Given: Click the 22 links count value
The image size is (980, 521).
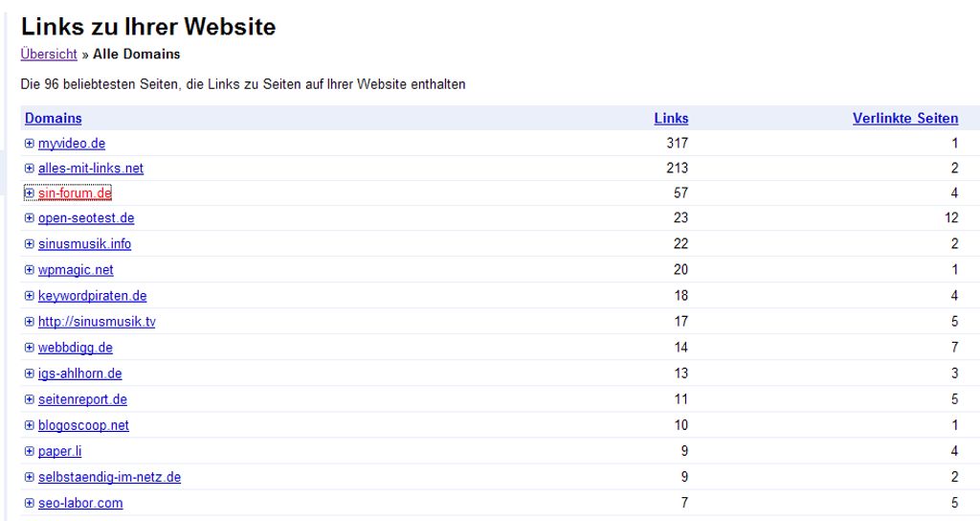Looking at the screenshot, I should 680,244.
